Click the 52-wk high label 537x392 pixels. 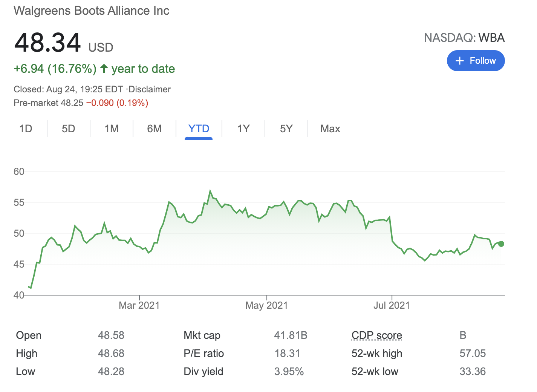coord(377,353)
